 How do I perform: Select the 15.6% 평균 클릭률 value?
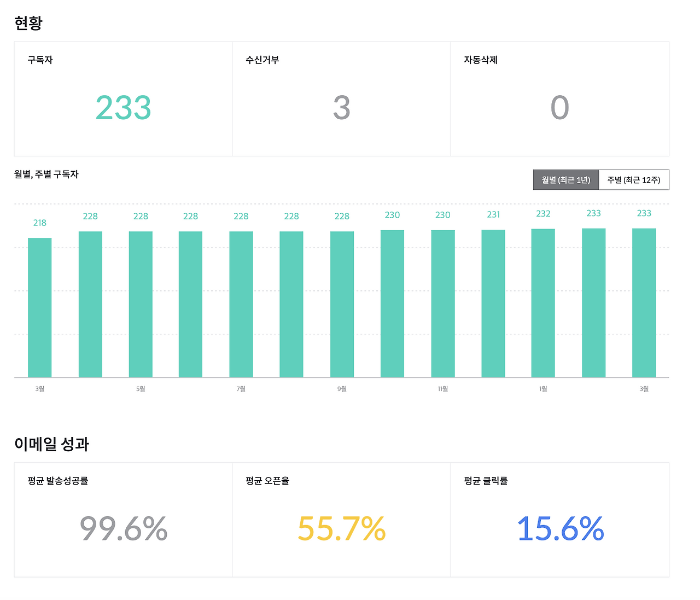[x=560, y=529]
